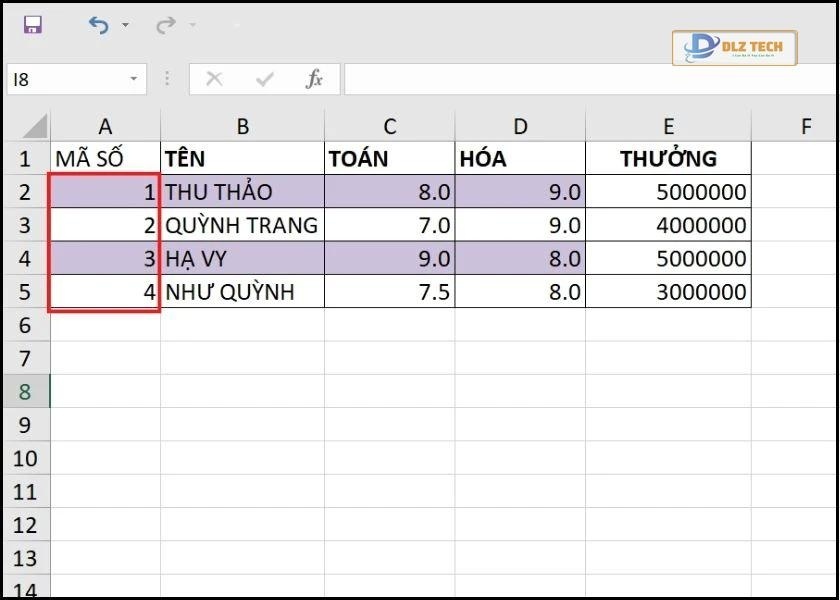The height and width of the screenshot is (600, 840).
Task: Open the Insert Function (fx) dialog
Action: (x=315, y=79)
